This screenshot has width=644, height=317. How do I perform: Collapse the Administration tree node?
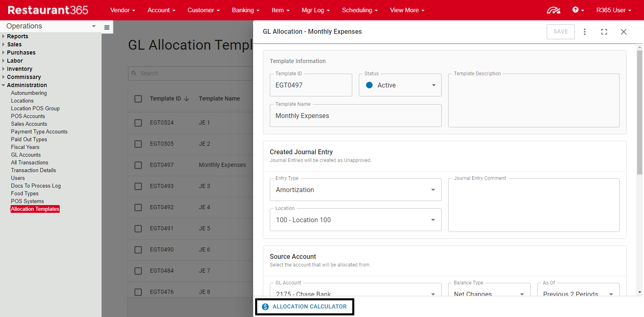pos(4,85)
